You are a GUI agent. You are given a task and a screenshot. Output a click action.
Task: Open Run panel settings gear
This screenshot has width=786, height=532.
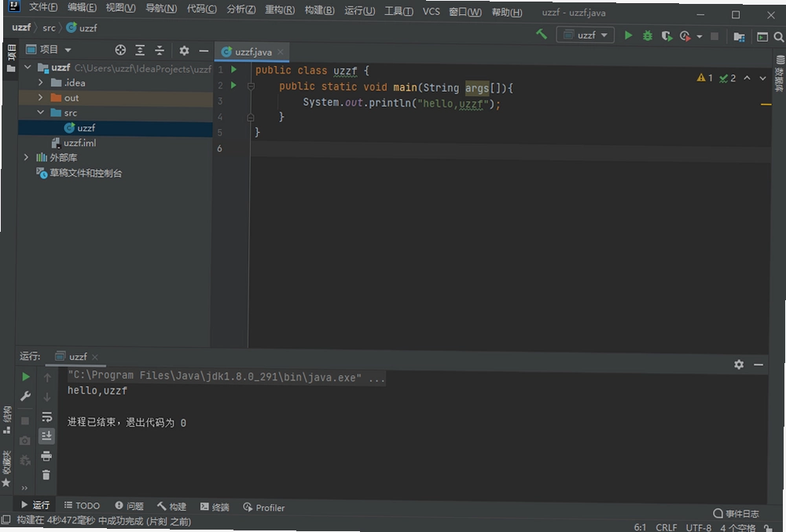739,364
